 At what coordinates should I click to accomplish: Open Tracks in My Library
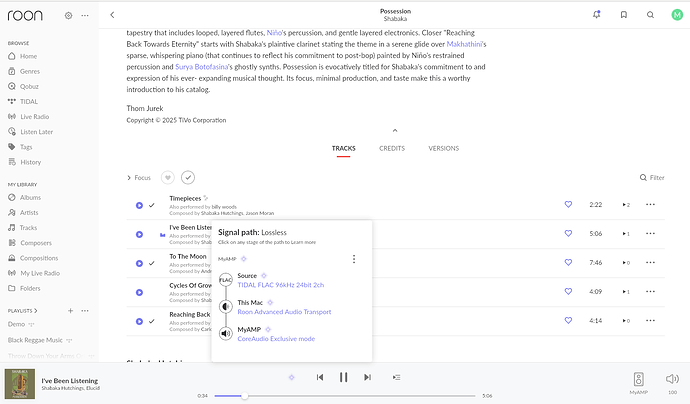click(22, 228)
